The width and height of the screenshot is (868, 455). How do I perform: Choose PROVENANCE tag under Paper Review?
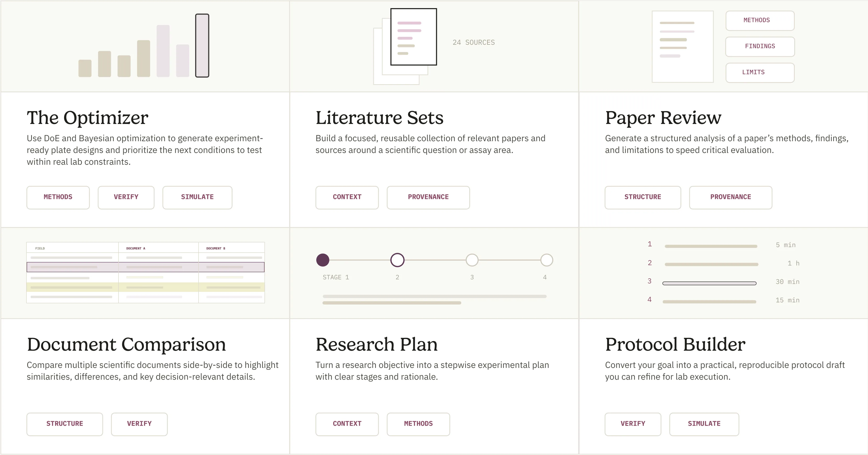tap(730, 197)
